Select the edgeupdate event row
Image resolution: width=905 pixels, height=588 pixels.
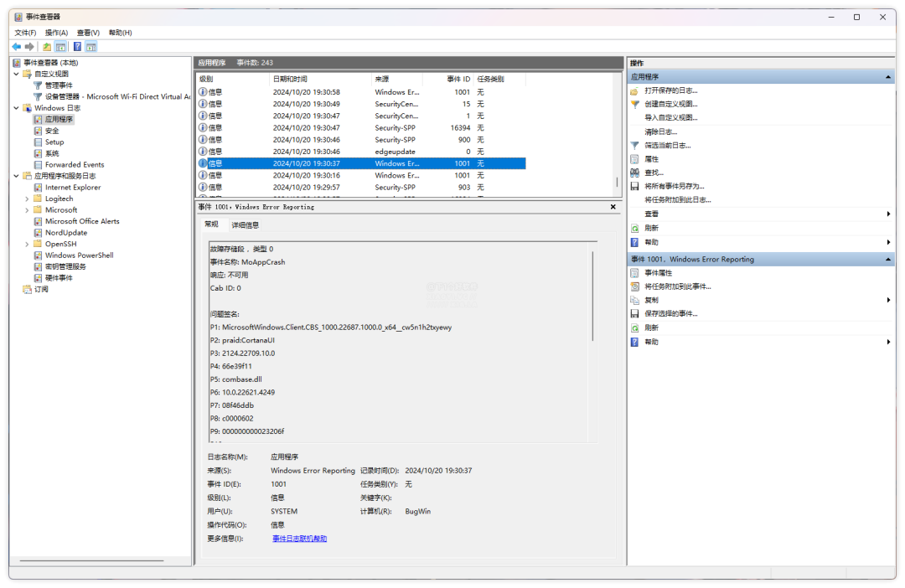360,152
